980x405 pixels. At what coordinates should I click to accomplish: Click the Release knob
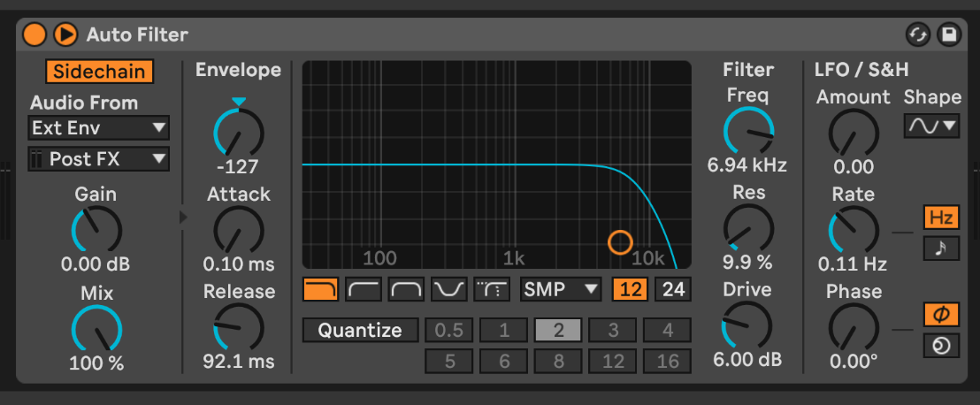click(239, 327)
